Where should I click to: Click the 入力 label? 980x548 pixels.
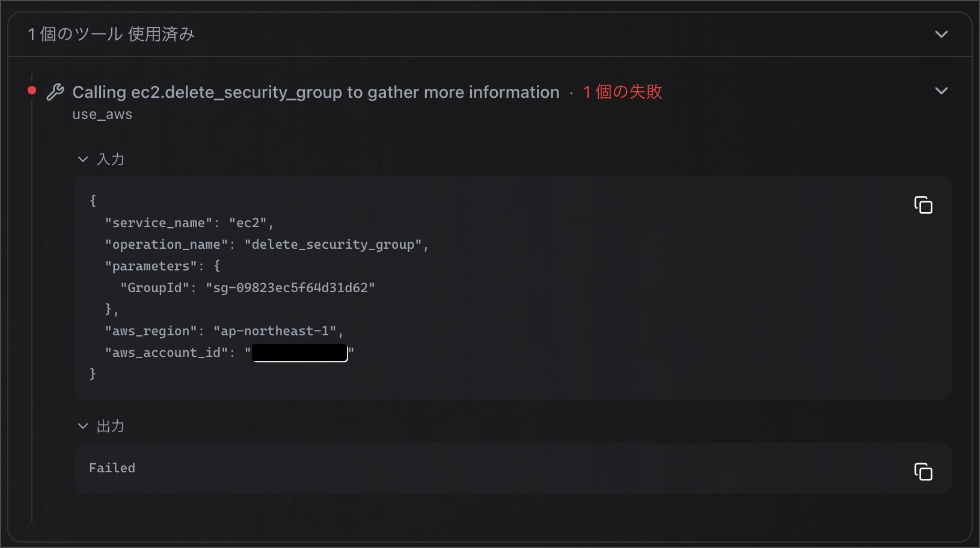coord(111,159)
